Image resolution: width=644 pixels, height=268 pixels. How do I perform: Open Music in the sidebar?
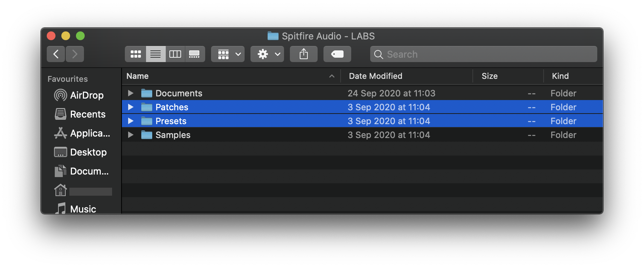pyautogui.click(x=75, y=209)
